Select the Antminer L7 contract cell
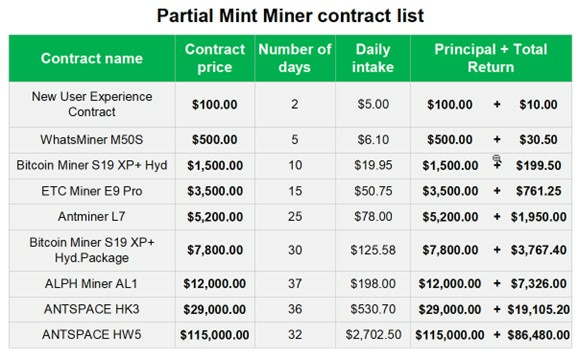Image resolution: width=579 pixels, height=360 pixels. point(92,217)
